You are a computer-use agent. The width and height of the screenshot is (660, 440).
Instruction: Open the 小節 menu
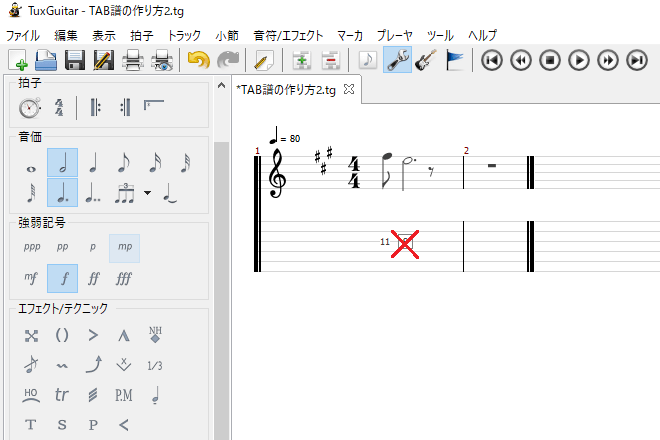point(227,35)
